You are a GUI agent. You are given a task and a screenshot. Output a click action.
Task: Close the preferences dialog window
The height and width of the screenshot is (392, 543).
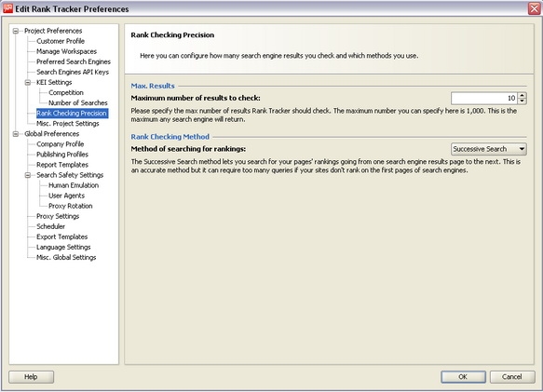point(534,8)
